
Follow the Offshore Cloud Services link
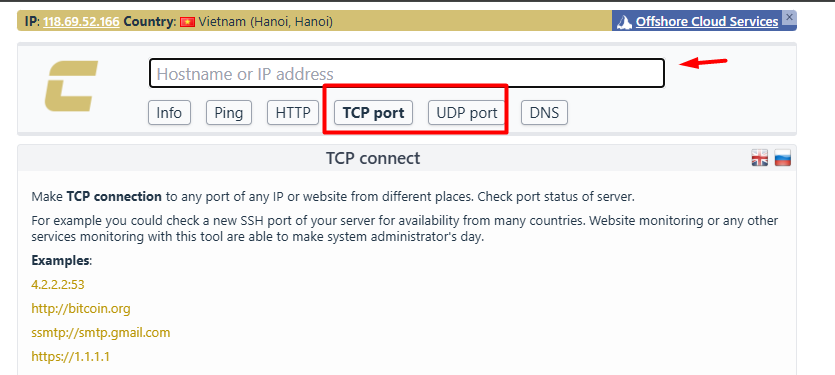point(707,22)
